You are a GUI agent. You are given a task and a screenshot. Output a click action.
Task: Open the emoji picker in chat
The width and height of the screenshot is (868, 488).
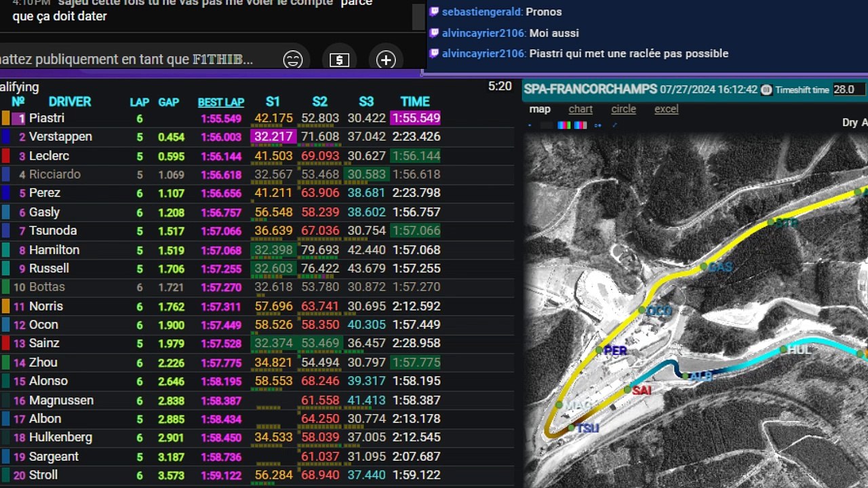point(293,60)
